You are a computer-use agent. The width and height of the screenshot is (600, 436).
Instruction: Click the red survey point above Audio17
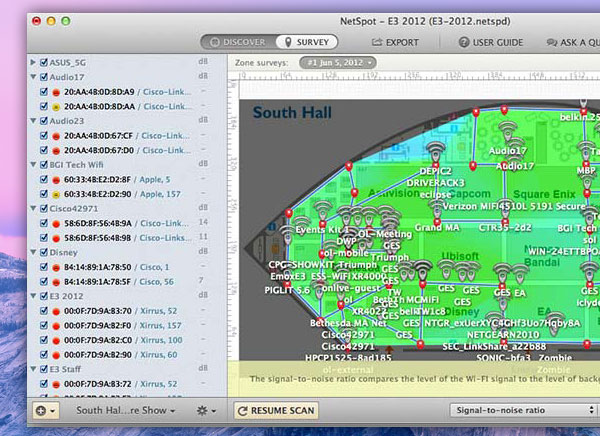pyautogui.click(x=504, y=110)
